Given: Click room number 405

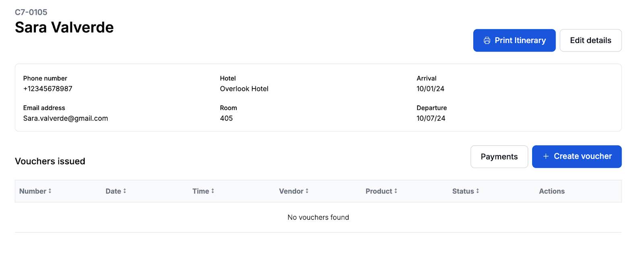Looking at the screenshot, I should pyautogui.click(x=226, y=118).
